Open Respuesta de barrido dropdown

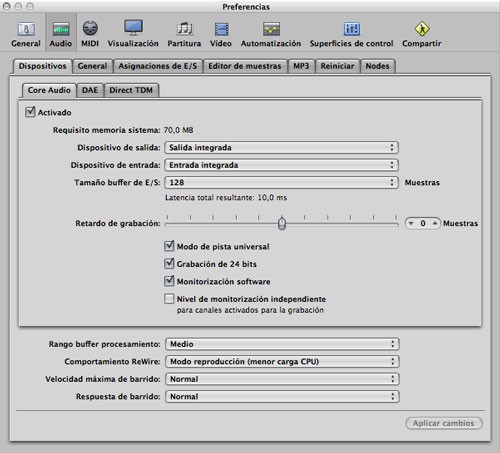tap(282, 396)
